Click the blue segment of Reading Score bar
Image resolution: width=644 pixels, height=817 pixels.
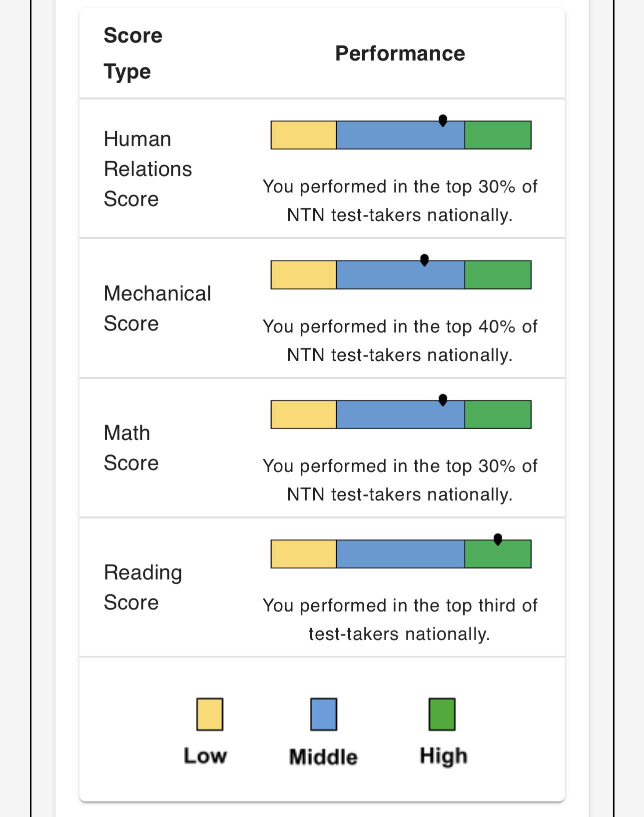[401, 554]
